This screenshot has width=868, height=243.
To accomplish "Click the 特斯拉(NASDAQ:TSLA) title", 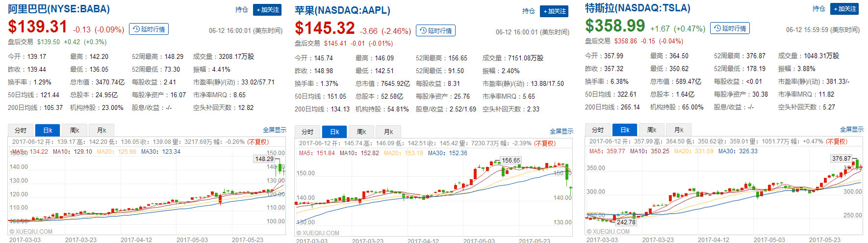I will coord(638,8).
